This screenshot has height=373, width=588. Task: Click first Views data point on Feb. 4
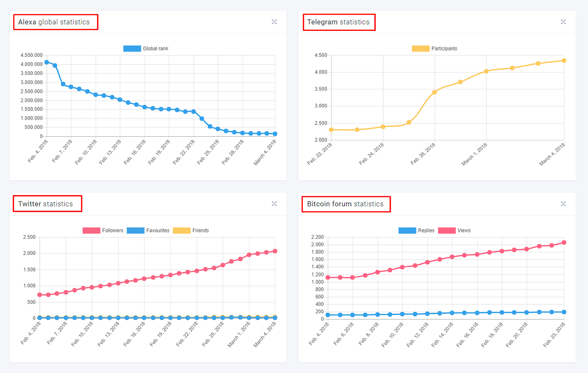coord(328,277)
